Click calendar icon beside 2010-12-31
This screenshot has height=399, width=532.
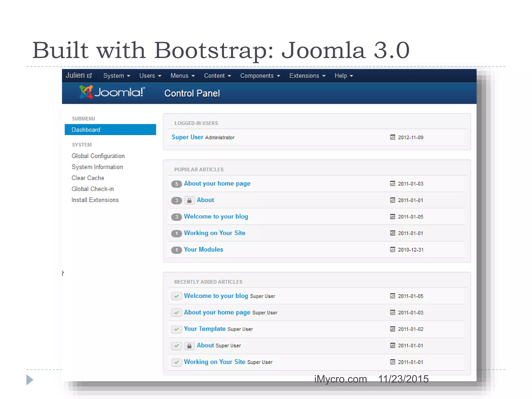393,249
